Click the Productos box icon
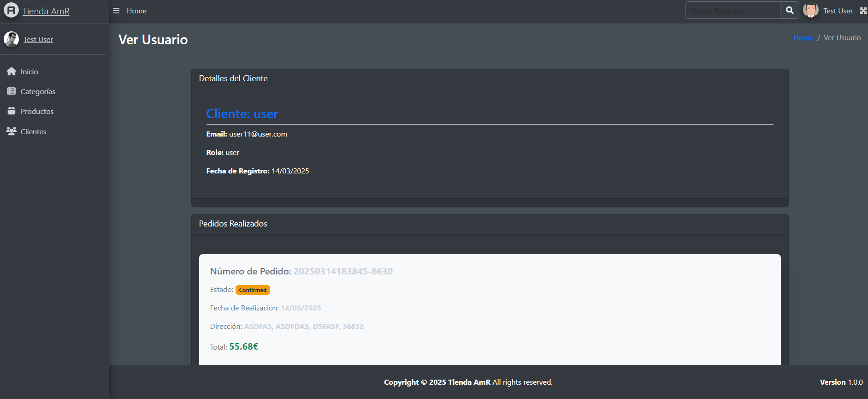The width and height of the screenshot is (868, 399). point(12,111)
